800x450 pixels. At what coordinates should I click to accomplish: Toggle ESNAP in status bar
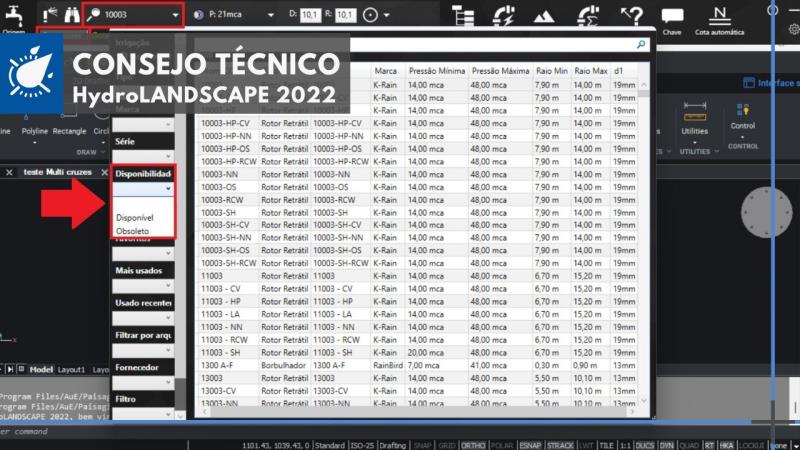530,445
